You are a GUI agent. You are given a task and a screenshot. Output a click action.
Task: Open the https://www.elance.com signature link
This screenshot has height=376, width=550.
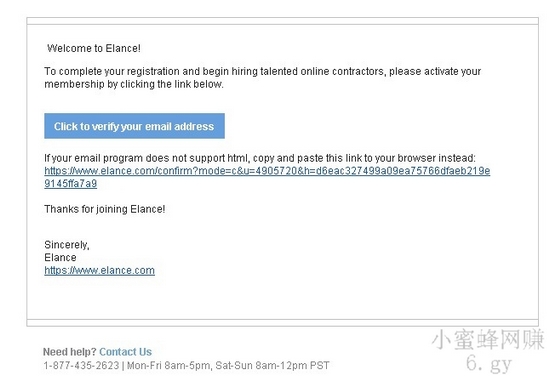99,270
